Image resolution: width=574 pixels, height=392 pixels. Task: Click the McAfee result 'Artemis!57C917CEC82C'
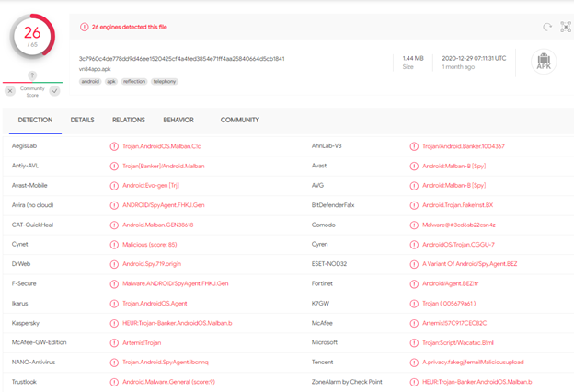click(454, 323)
